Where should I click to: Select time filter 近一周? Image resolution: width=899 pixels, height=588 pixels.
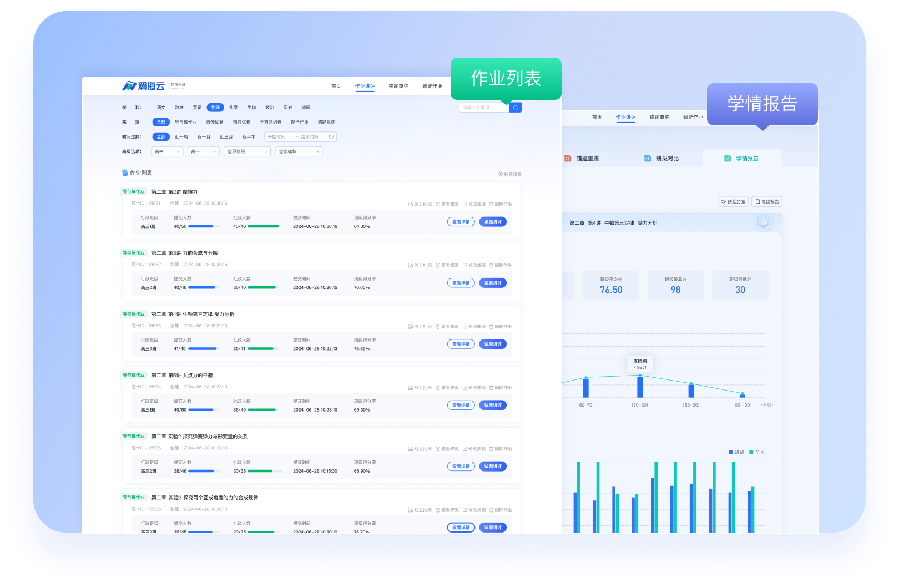[181, 137]
